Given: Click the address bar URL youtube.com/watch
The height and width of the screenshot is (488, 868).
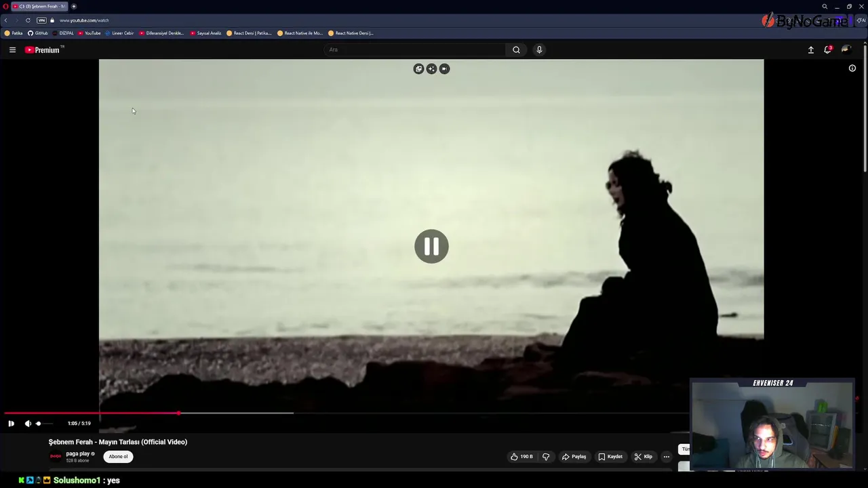Looking at the screenshot, I should pyautogui.click(x=84, y=20).
